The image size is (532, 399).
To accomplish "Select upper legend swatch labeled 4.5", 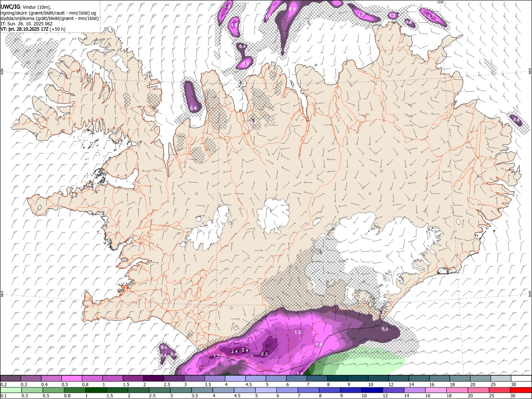I will (x=255, y=378).
